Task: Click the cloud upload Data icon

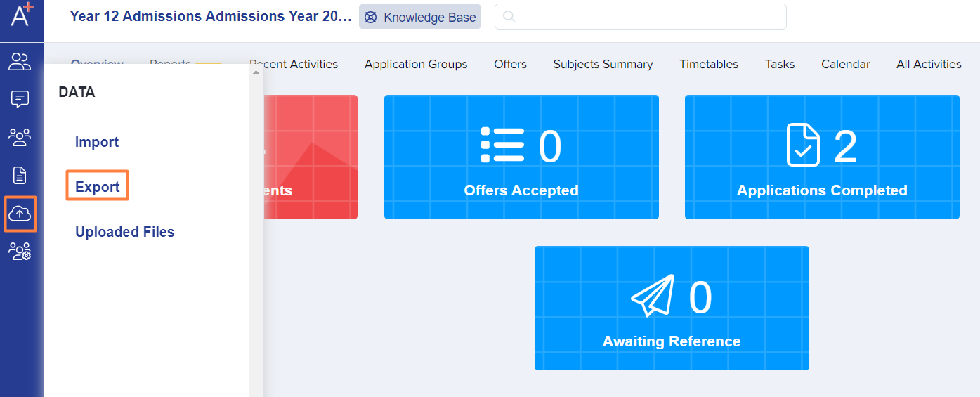Action: coord(20,213)
